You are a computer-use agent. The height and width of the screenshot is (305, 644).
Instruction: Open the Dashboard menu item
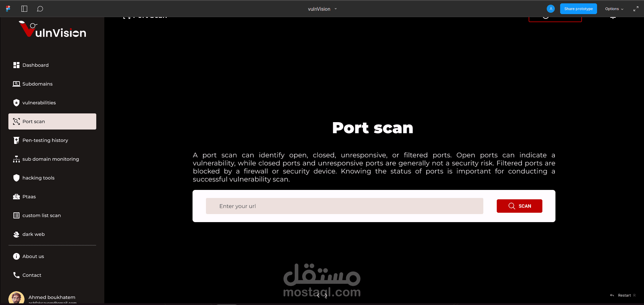pyautogui.click(x=52, y=65)
